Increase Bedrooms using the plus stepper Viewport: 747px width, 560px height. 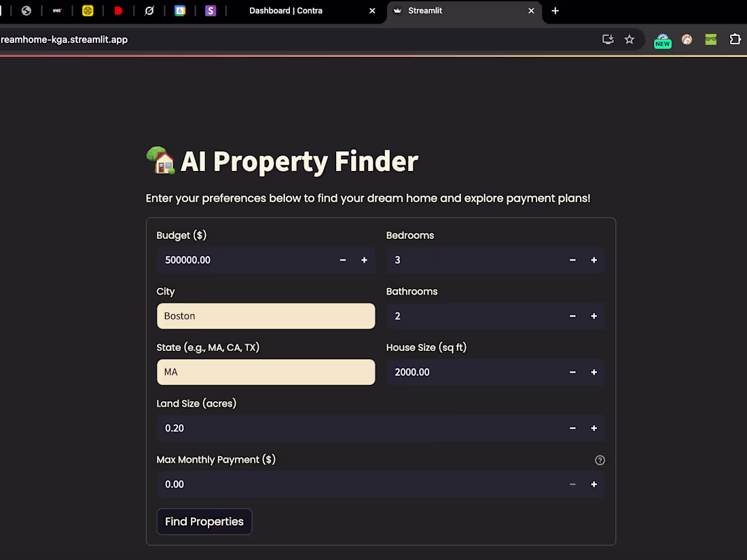pos(594,260)
